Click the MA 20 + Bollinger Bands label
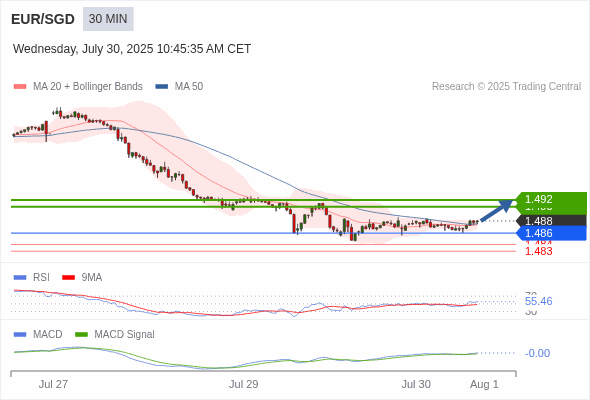 pos(88,87)
